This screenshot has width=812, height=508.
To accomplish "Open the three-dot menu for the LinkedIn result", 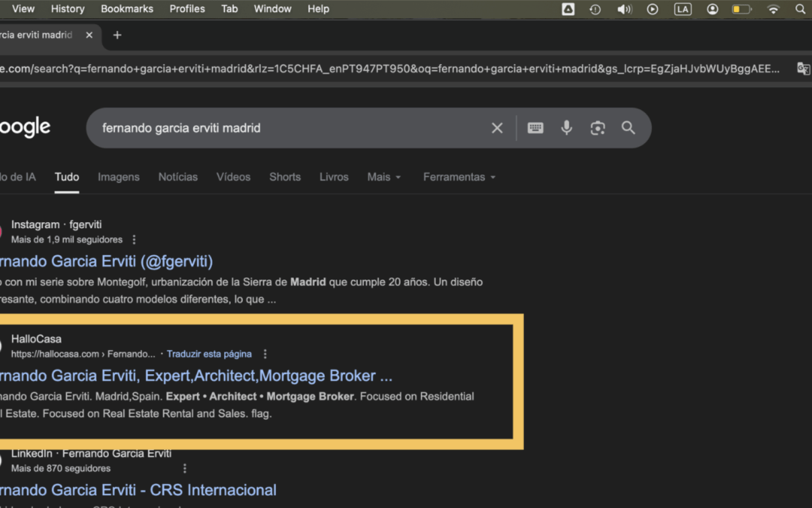I will [185, 469].
